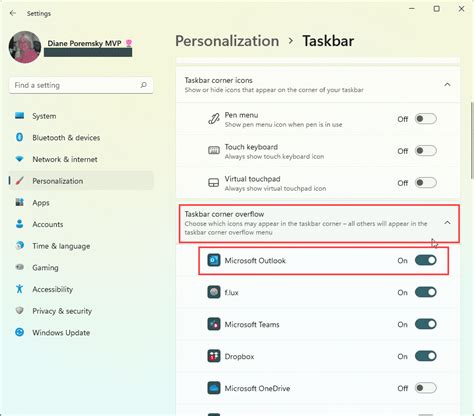
Task: Open Windows Update page
Action: [81, 333]
